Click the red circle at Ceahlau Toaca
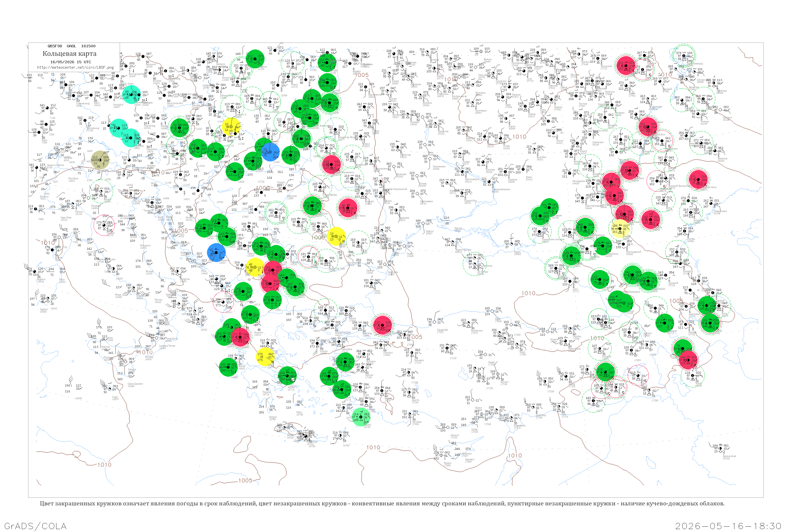798x532 pixels. (x=348, y=208)
